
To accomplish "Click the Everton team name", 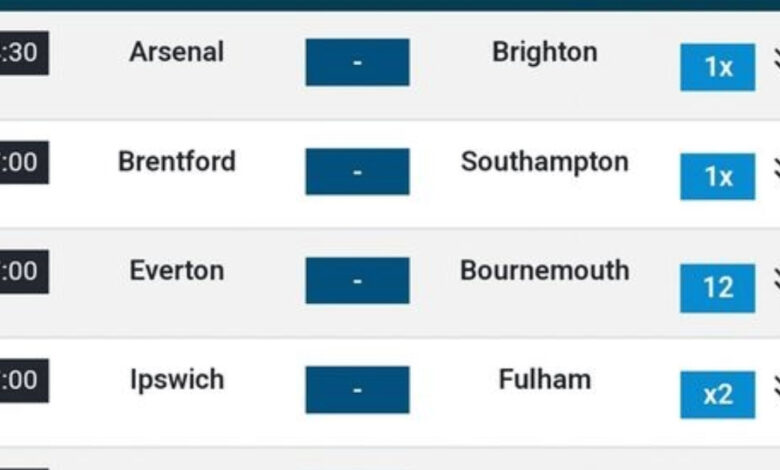I will coord(177,271).
